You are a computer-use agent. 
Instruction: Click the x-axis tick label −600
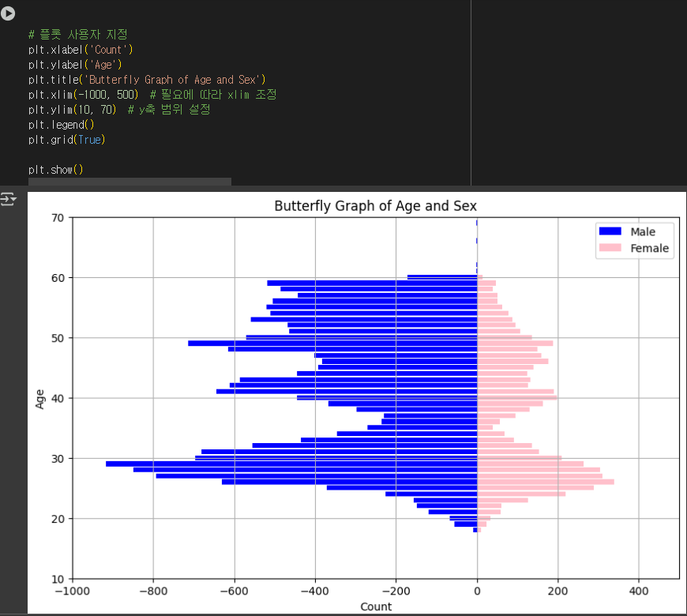(234, 592)
